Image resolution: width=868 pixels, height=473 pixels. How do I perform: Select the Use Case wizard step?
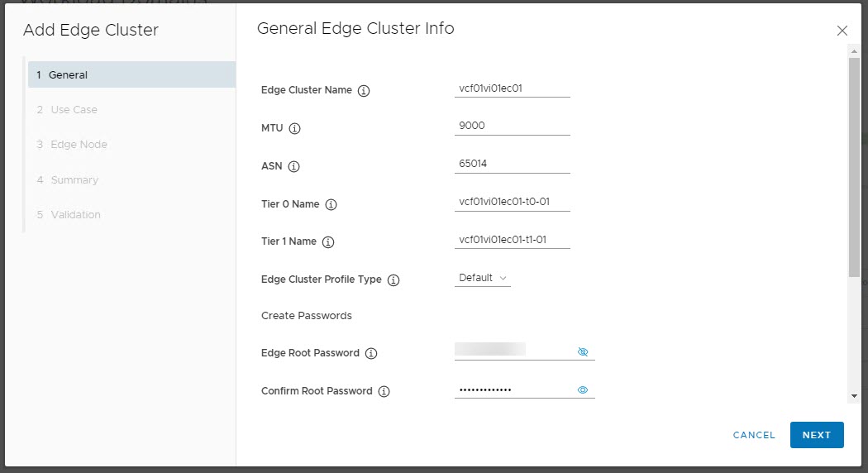pos(74,109)
